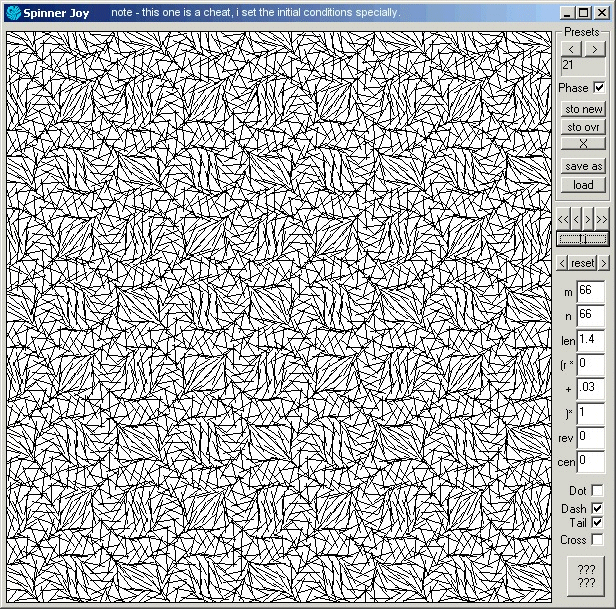Go to the previous preset
The width and height of the screenshot is (616, 609).
pos(571,49)
